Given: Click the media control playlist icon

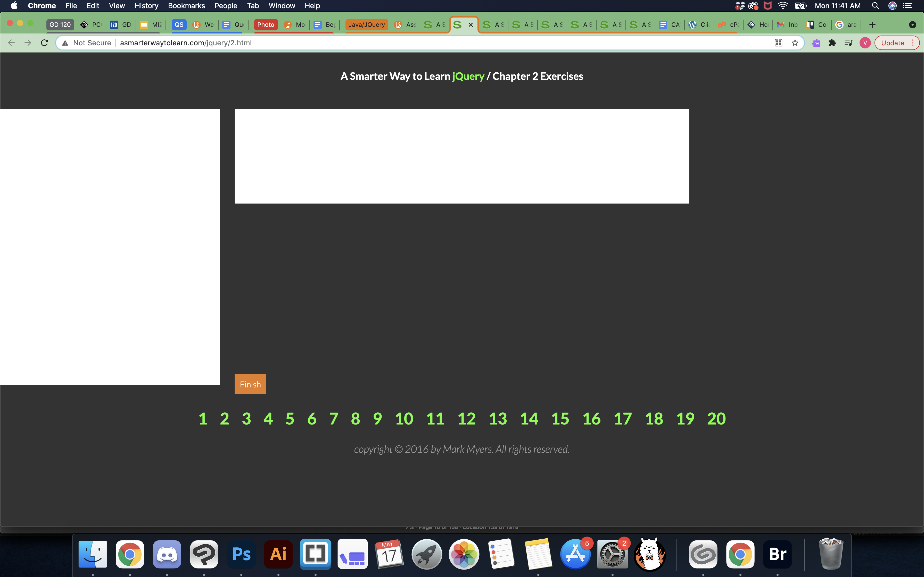Looking at the screenshot, I should [848, 43].
